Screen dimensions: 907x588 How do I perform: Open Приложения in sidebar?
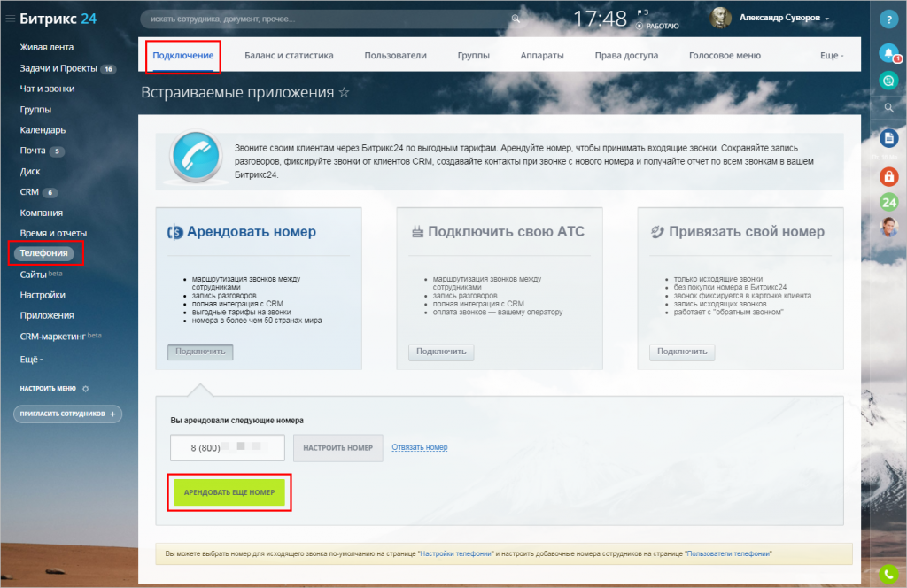47,315
